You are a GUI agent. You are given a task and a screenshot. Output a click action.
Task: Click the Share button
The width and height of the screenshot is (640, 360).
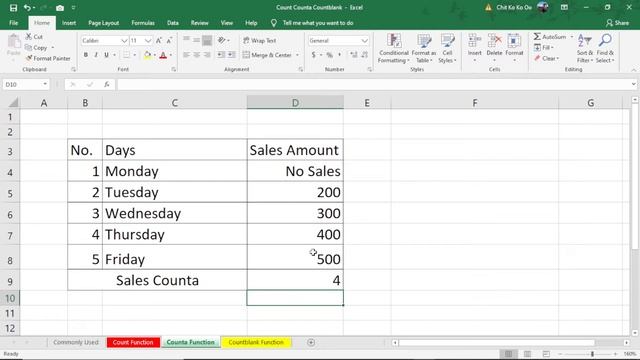coord(618,23)
